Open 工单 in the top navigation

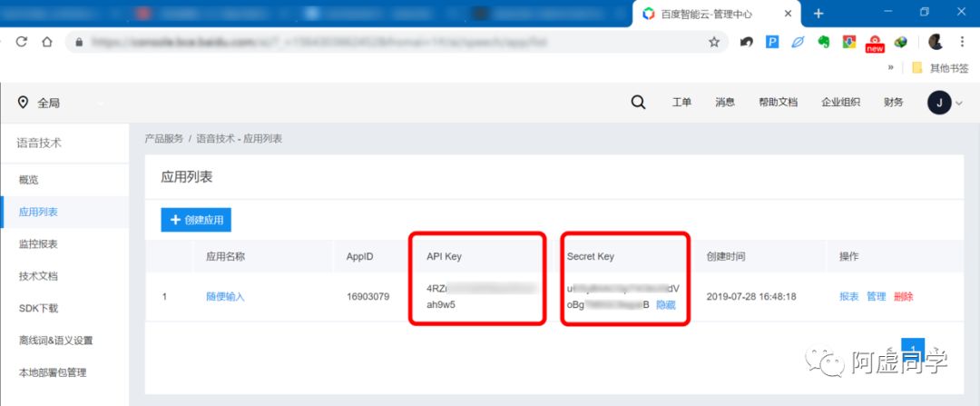point(681,103)
